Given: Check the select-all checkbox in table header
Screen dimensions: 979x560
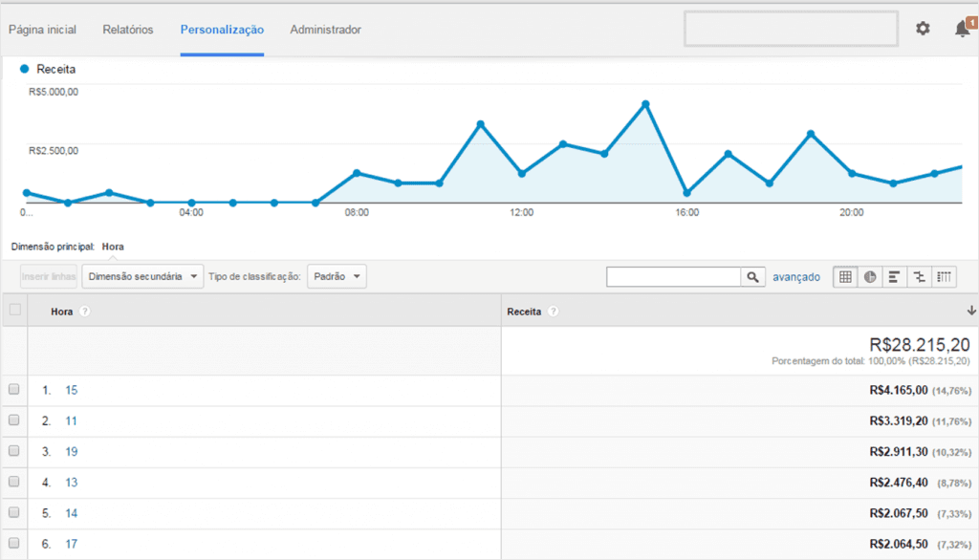Looking at the screenshot, I should [x=14, y=310].
